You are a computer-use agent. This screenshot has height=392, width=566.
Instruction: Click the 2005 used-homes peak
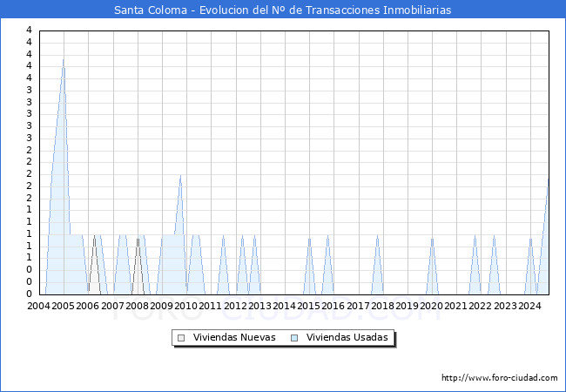pyautogui.click(x=64, y=61)
